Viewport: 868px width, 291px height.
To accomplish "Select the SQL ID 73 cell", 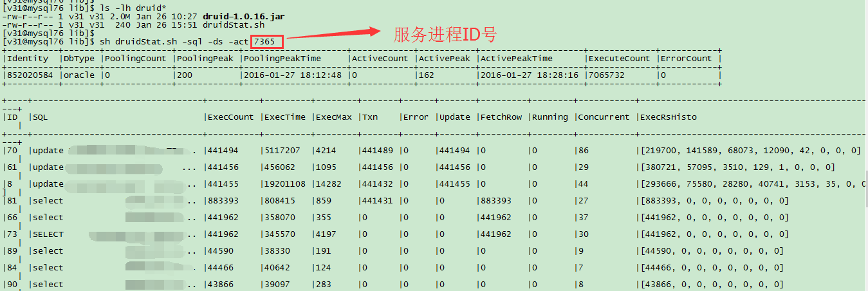I will 12,234.
